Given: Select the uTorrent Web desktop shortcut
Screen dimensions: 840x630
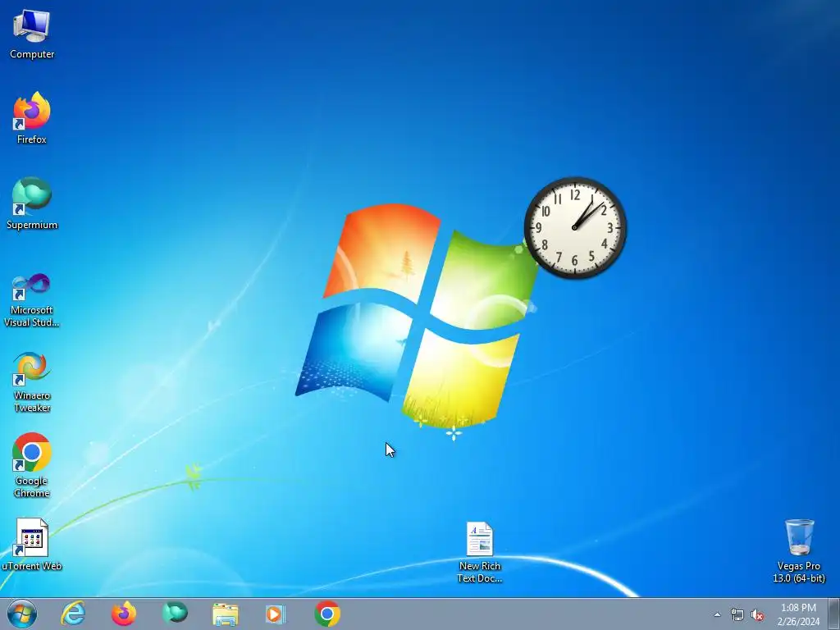Looking at the screenshot, I should [32, 545].
